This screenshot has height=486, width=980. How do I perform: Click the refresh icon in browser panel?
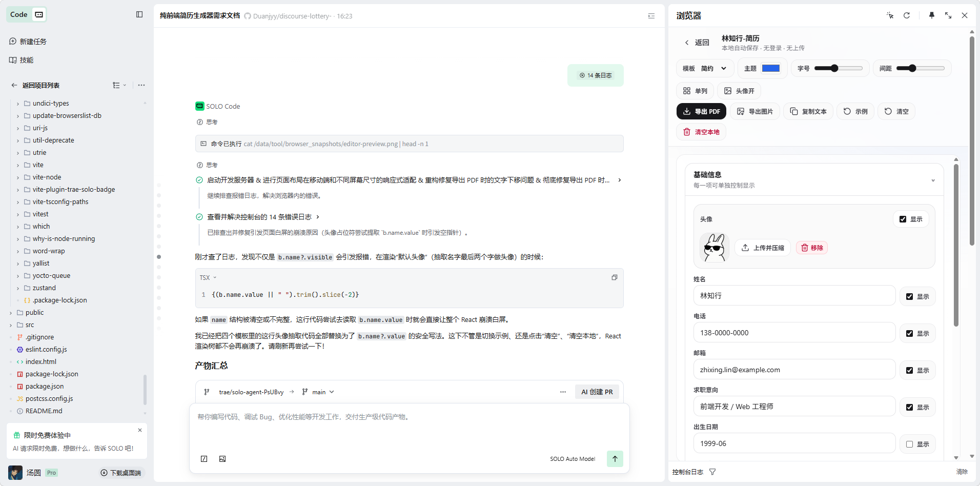point(907,15)
